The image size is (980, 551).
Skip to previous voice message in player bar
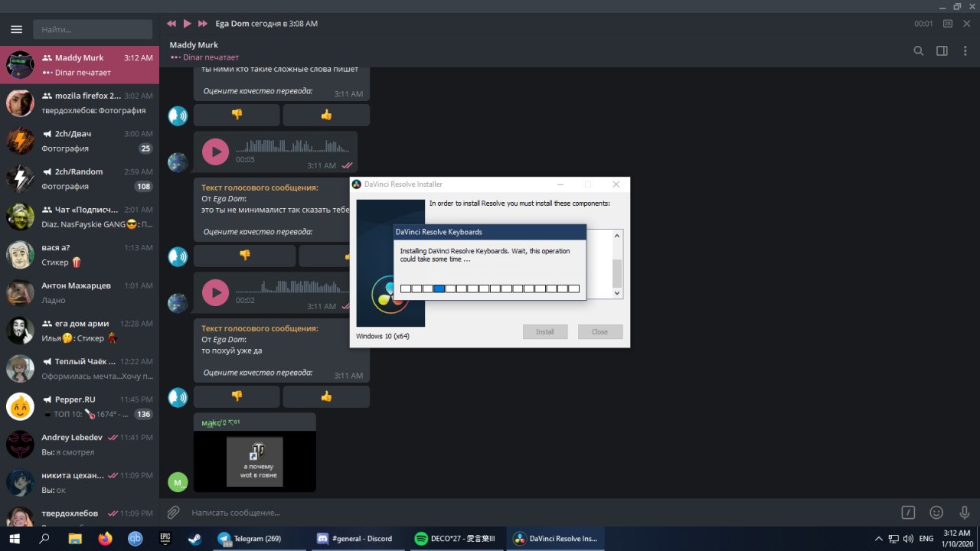[x=171, y=24]
